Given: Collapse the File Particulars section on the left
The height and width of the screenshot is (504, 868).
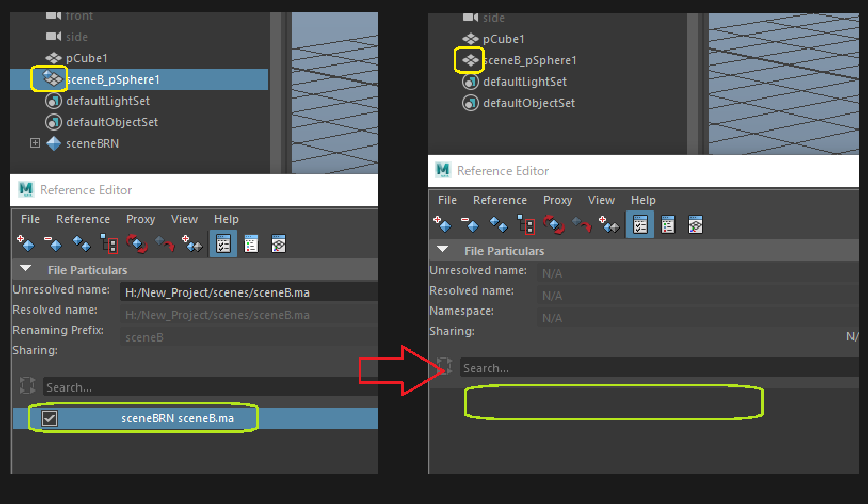Looking at the screenshot, I should click(26, 269).
